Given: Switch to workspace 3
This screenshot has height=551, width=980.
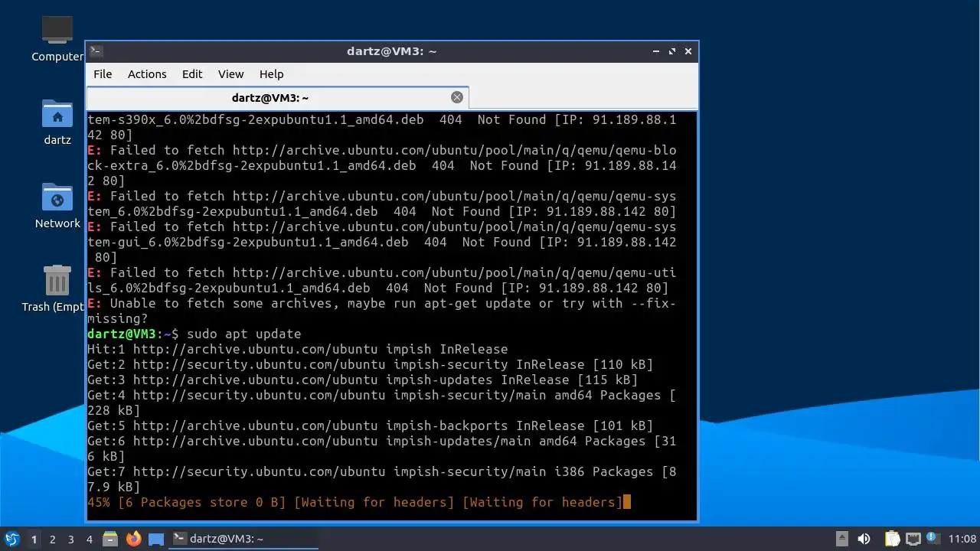Looking at the screenshot, I should 70,540.
